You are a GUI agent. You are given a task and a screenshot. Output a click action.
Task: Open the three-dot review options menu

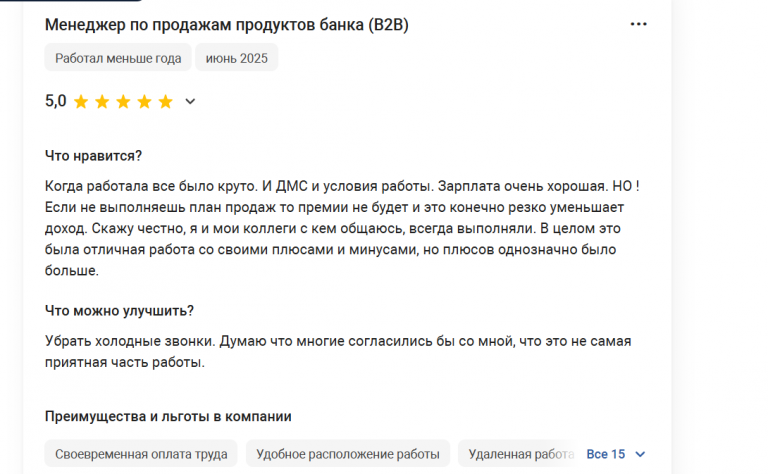(x=638, y=24)
